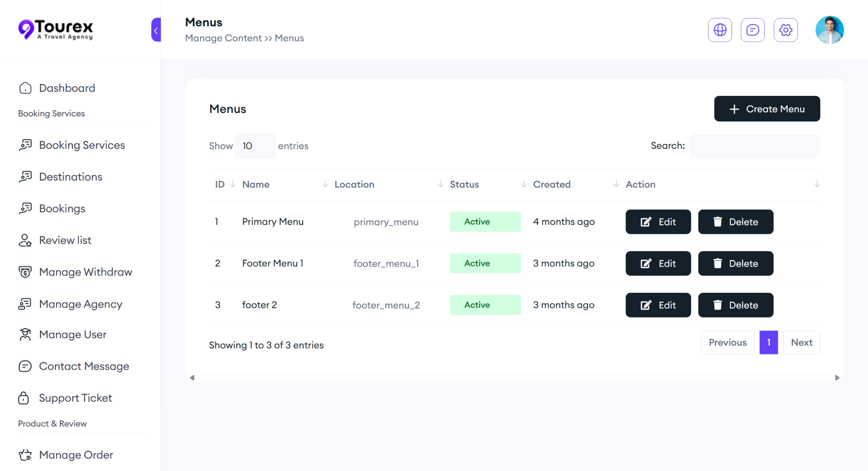Click the Review list user-star icon
868x471 pixels.
point(25,241)
